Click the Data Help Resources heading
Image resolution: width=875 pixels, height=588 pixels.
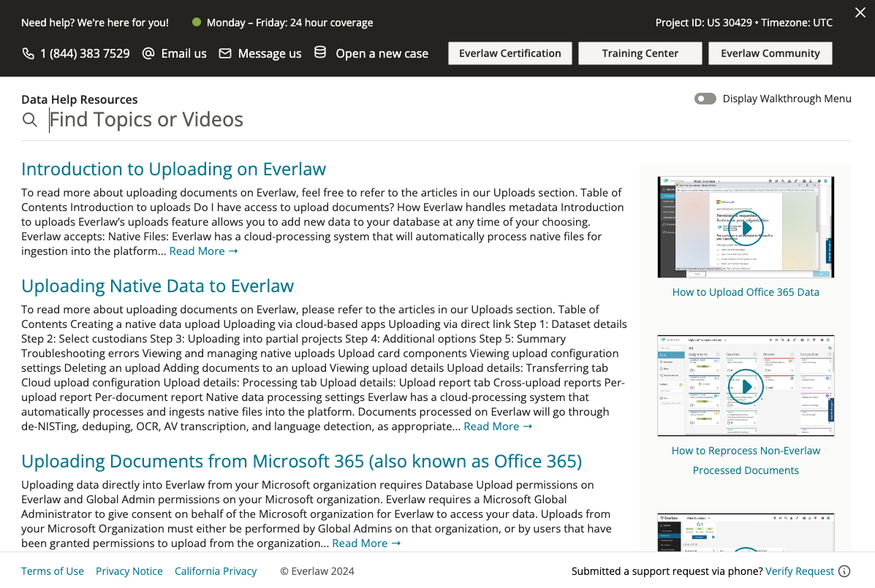click(x=79, y=100)
